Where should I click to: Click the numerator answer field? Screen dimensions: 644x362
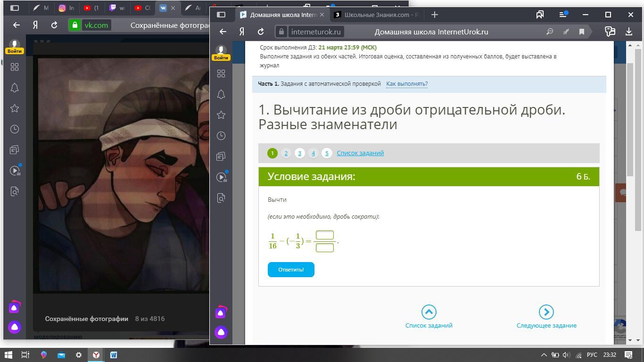pos(325,235)
